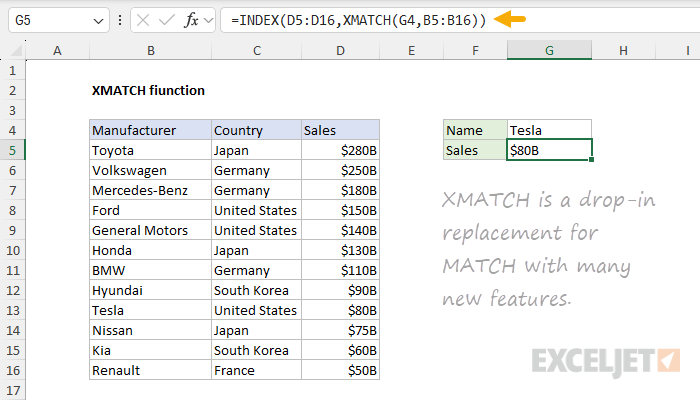Screen dimensions: 700x400
Task: Click the Manufacturer header cell
Action: click(149, 130)
